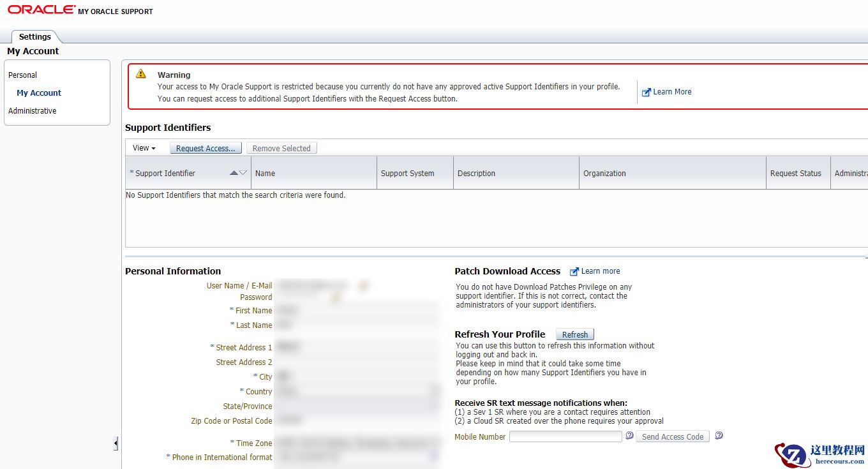Click the Zip Code or Postal Code label

(x=232, y=421)
